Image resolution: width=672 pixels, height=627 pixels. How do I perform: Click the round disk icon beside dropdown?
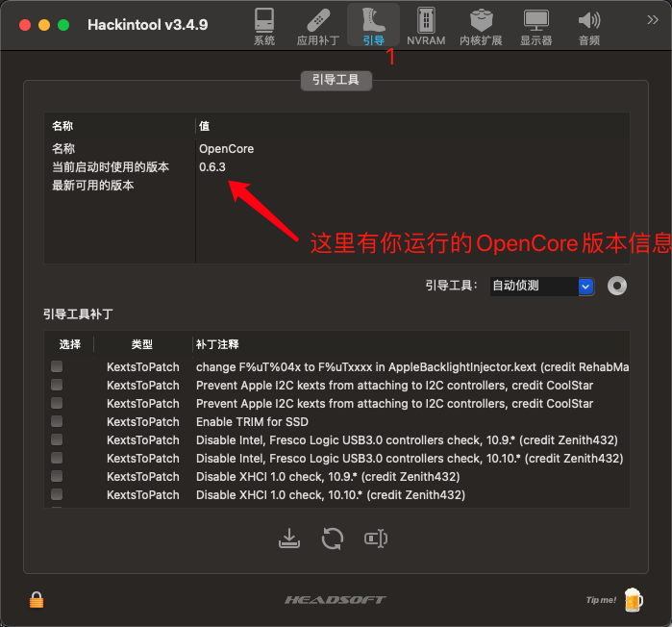pyautogui.click(x=616, y=286)
